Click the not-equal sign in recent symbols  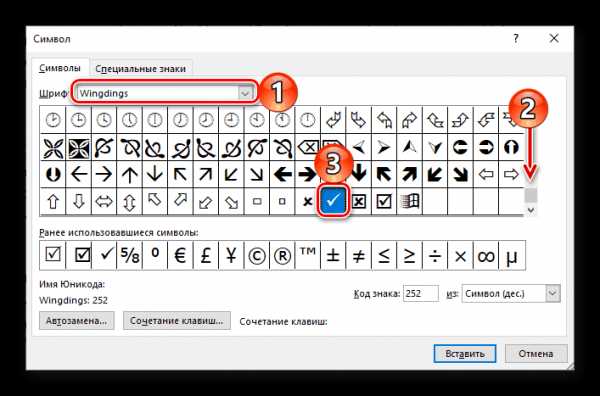359,256
